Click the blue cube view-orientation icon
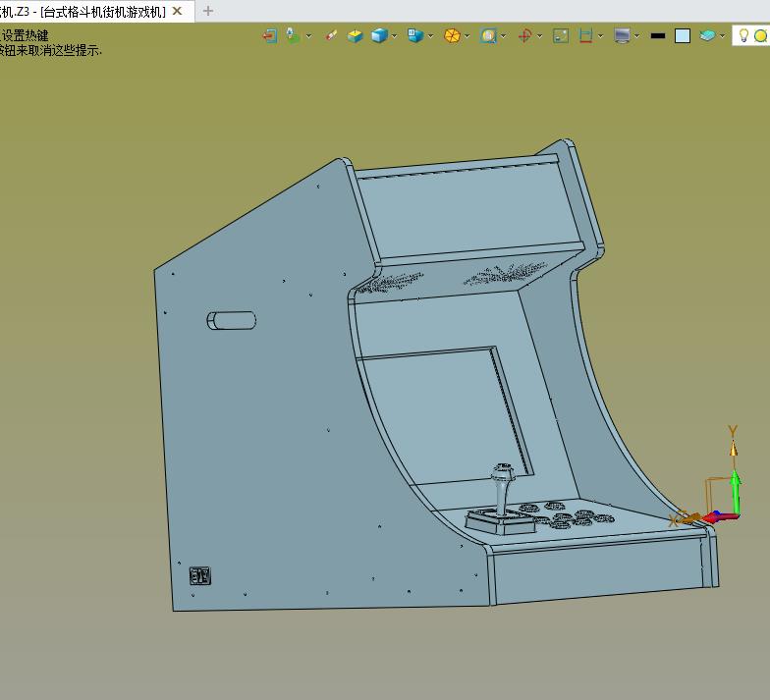The image size is (770, 700). [415, 35]
